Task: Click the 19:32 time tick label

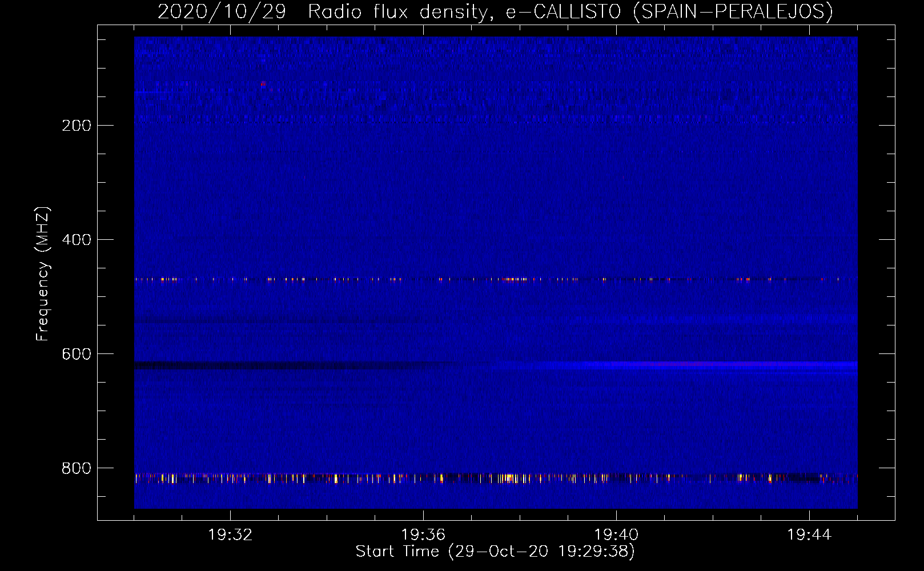Action: pyautogui.click(x=230, y=535)
